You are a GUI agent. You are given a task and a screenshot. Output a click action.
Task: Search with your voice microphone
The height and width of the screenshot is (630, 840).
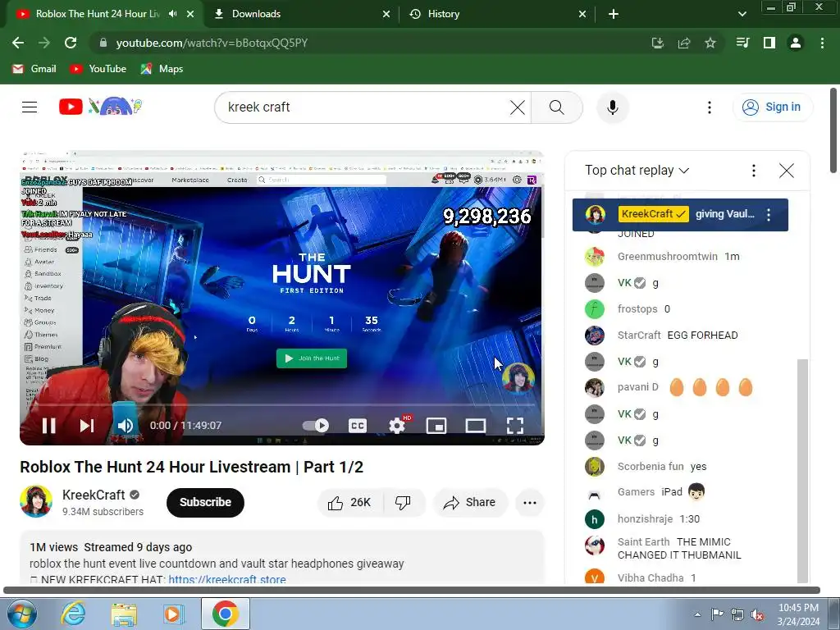click(612, 107)
